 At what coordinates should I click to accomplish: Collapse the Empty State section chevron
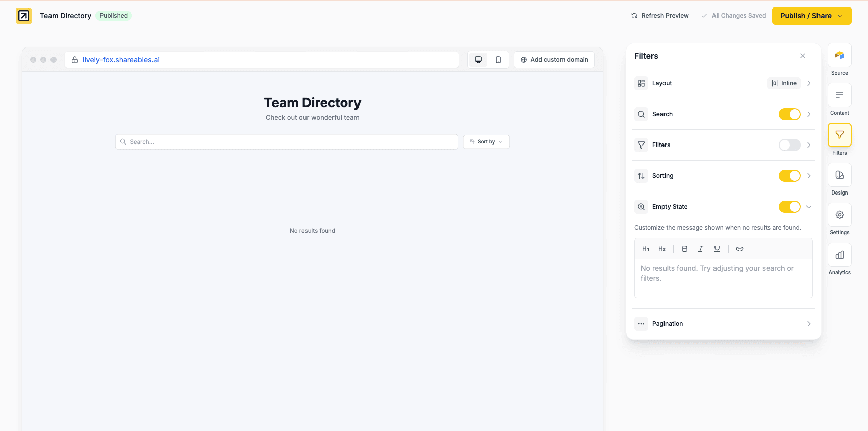pos(808,207)
